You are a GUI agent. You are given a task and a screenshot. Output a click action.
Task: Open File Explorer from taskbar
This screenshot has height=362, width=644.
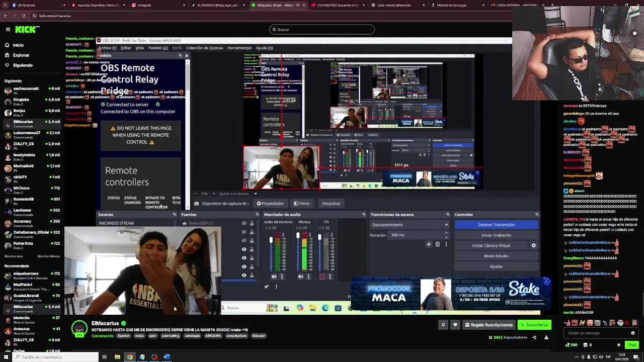pos(117,357)
